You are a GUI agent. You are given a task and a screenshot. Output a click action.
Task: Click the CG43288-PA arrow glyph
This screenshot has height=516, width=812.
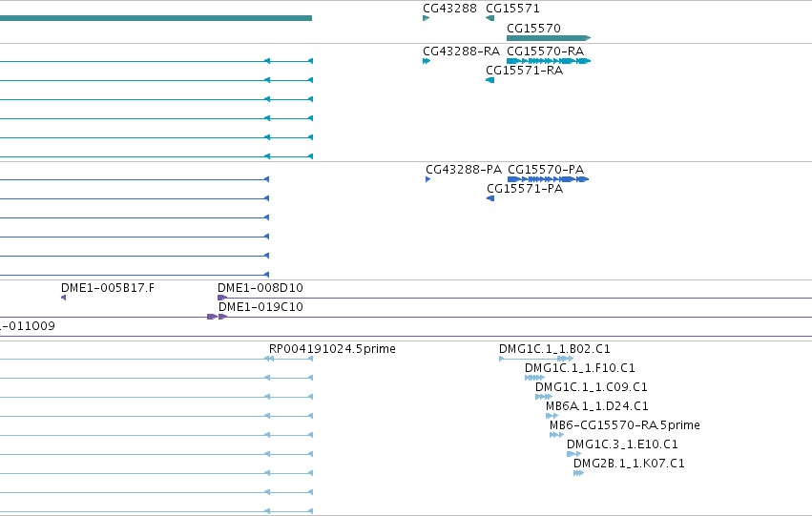427,179
